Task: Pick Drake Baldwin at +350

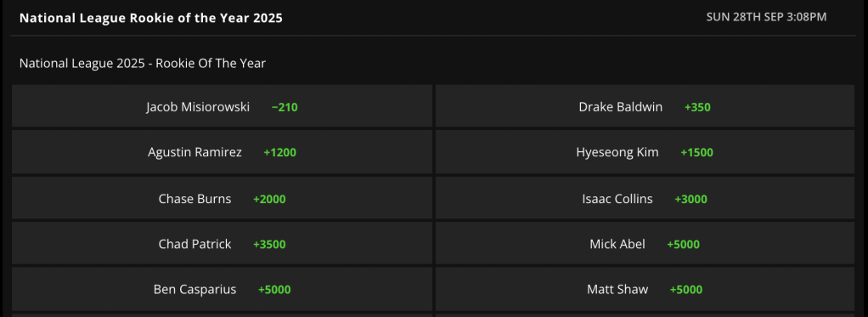Action: [645, 106]
